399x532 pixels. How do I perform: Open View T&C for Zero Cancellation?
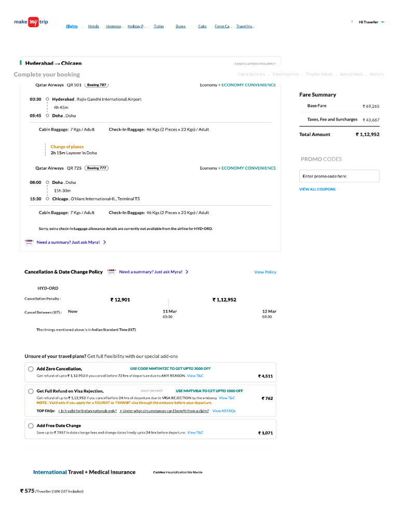[x=195, y=376]
